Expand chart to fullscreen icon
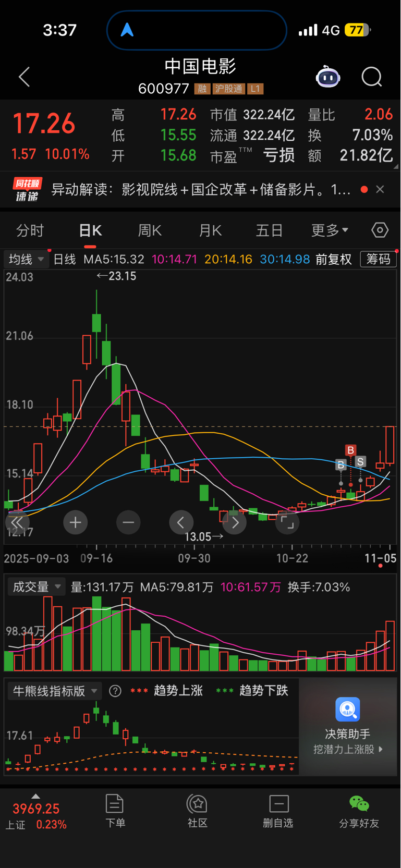 [287, 522]
